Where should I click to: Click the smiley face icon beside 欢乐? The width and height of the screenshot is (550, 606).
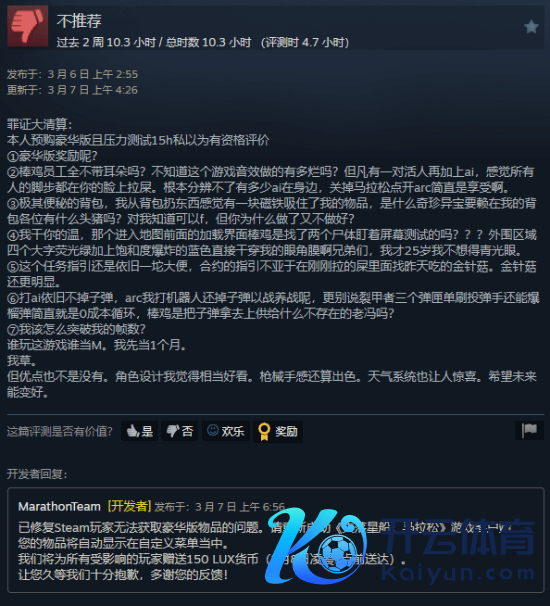click(x=213, y=430)
